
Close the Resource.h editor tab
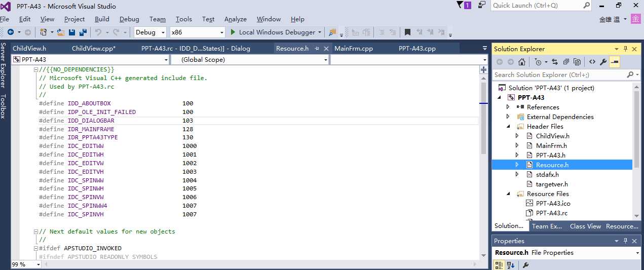326,49
